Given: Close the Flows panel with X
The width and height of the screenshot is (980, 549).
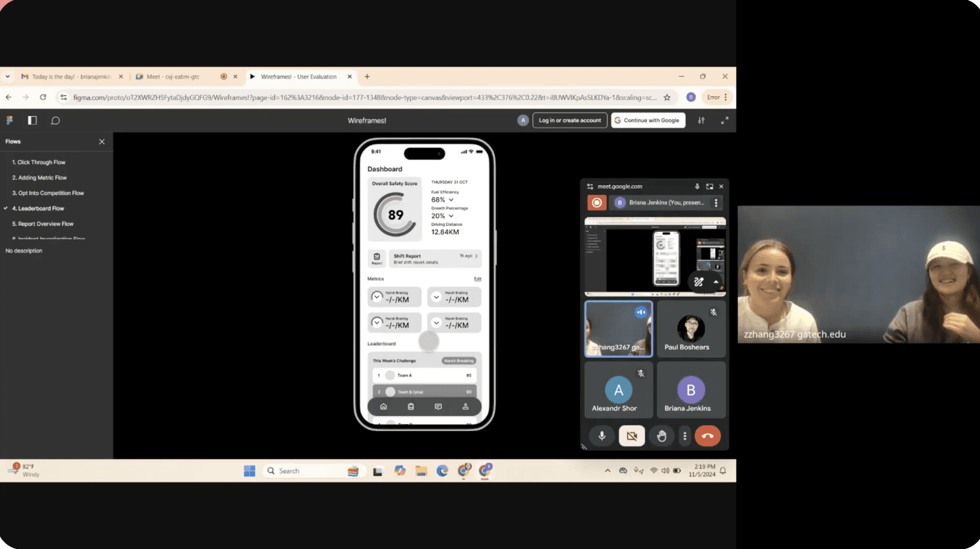Looking at the screenshot, I should coord(102,141).
